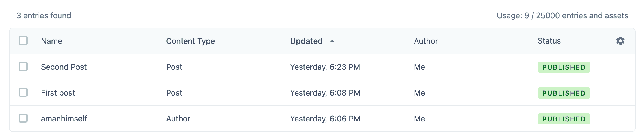Toggle the select-all entries checkbox
The image size is (644, 136).
point(23,41)
